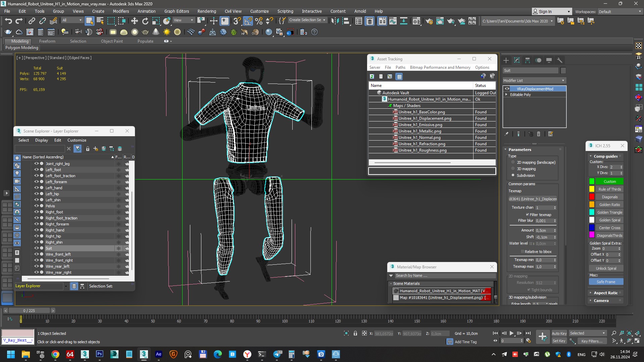Click Configure Modifier Sets icon

550,134
